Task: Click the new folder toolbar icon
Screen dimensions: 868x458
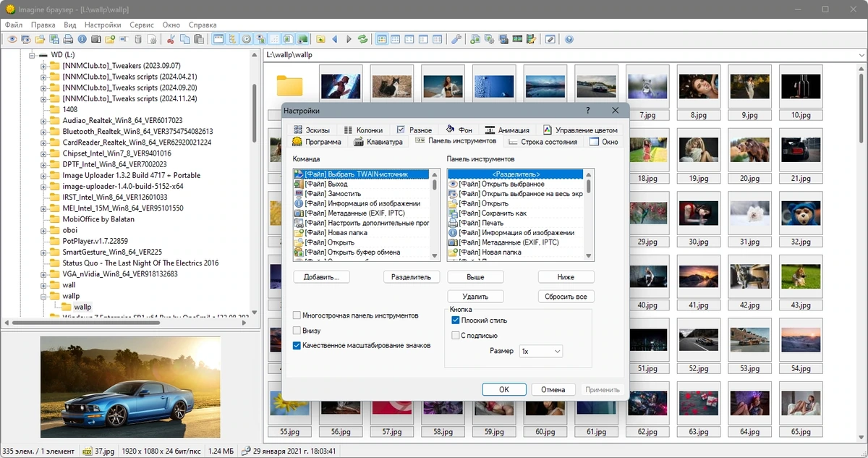Action: pos(109,39)
